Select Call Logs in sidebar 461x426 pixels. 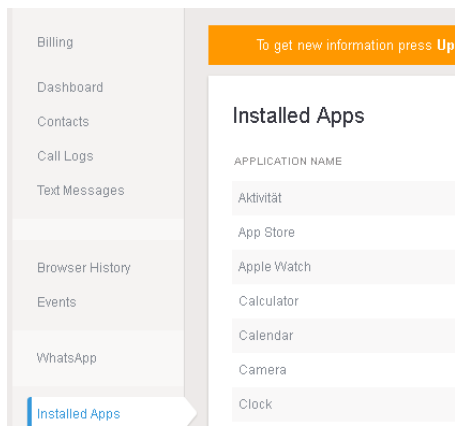pyautogui.click(x=65, y=156)
